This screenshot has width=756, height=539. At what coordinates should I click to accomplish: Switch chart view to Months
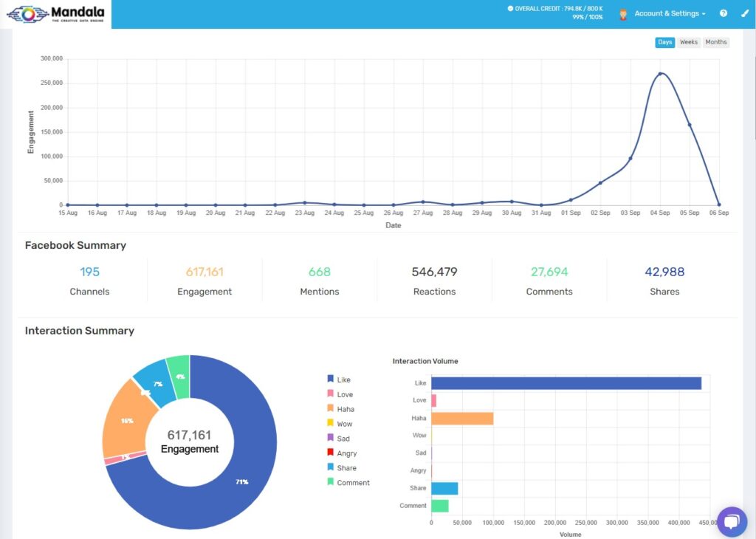(x=715, y=42)
